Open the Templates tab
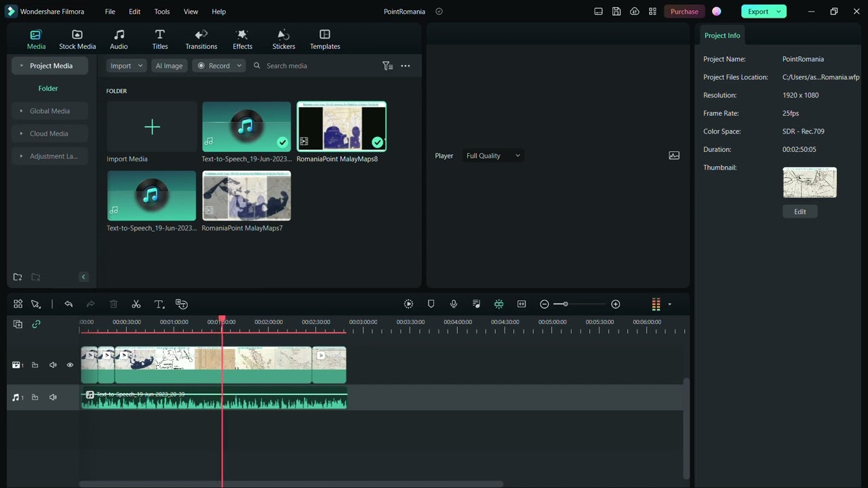 (325, 39)
